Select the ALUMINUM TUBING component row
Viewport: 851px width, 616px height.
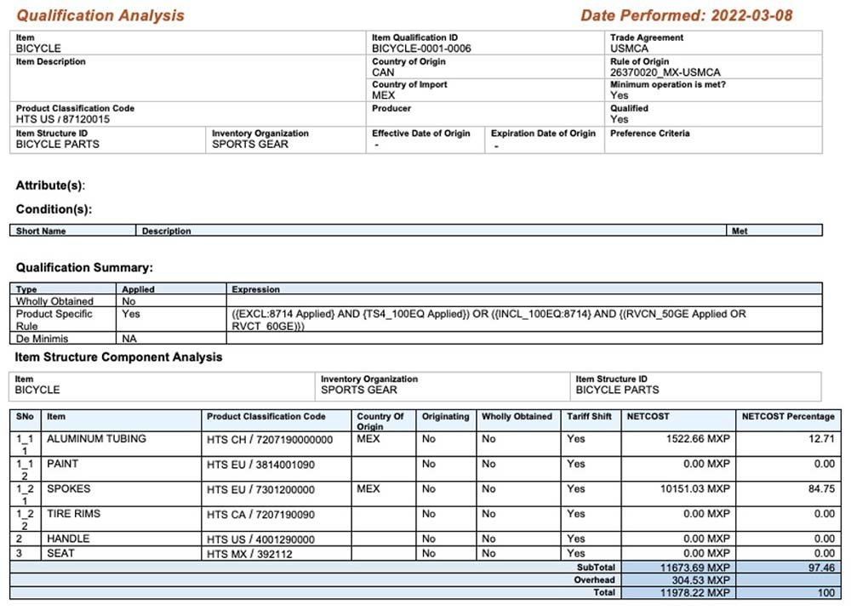(x=96, y=439)
